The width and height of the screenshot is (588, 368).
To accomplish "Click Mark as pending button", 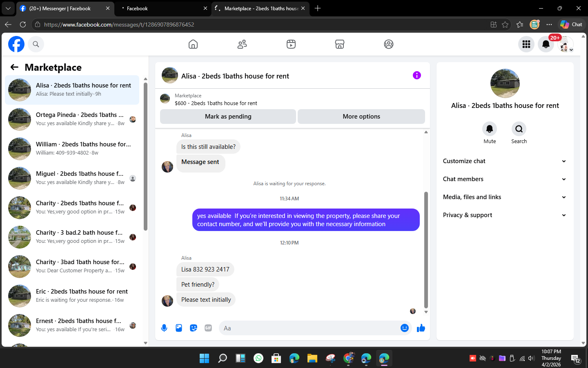I will point(228,117).
